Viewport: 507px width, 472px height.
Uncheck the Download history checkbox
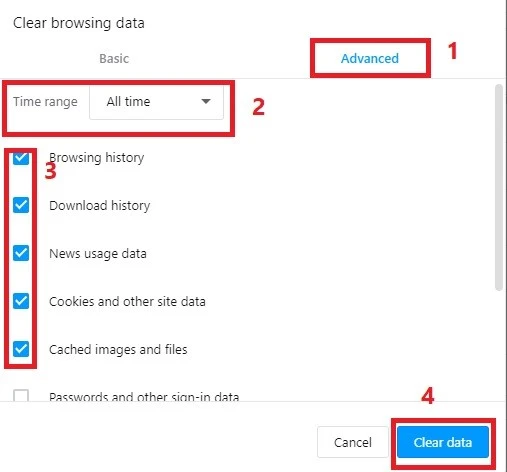click(x=21, y=205)
